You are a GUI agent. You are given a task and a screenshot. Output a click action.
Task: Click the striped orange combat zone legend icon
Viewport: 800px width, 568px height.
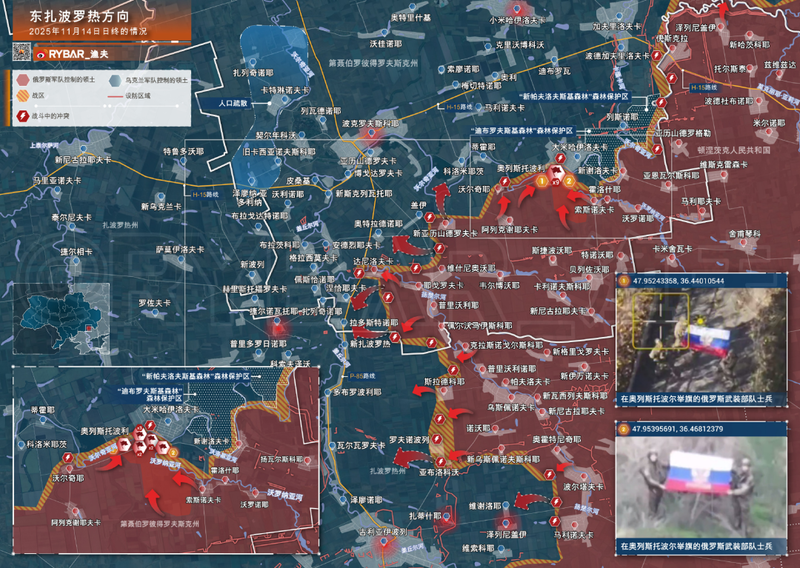coord(22,97)
